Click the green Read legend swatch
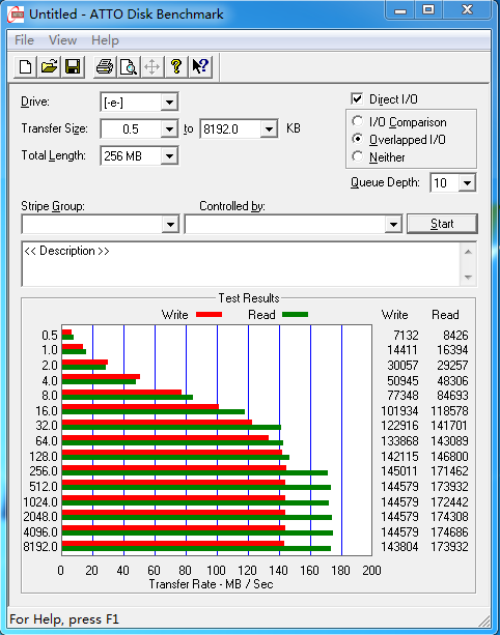 [295, 314]
